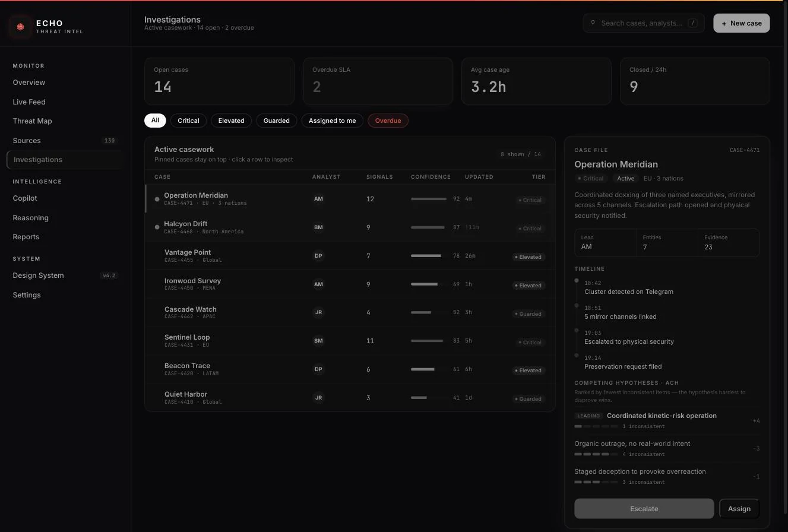This screenshot has height=532, width=788.
Task: Open the Live Feed page
Action: coord(65,102)
